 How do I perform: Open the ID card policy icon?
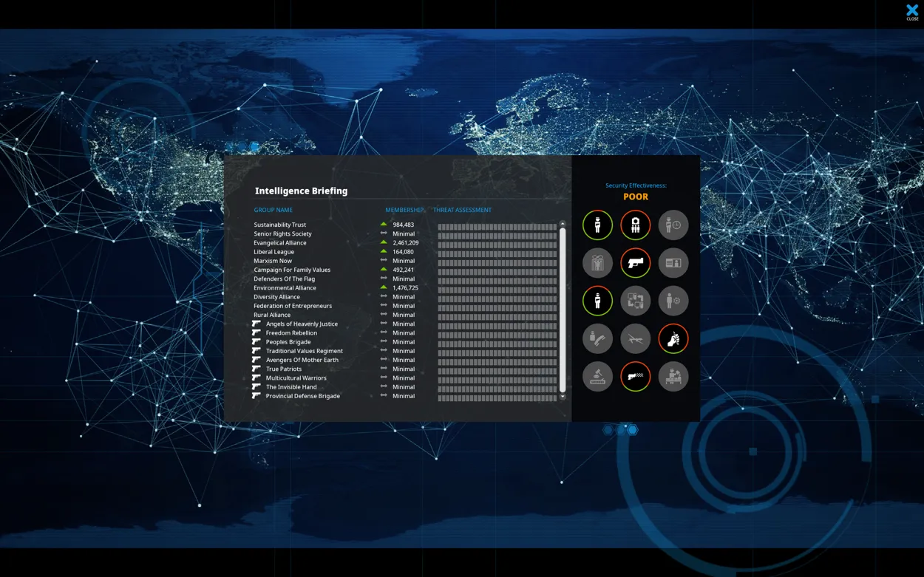click(673, 263)
